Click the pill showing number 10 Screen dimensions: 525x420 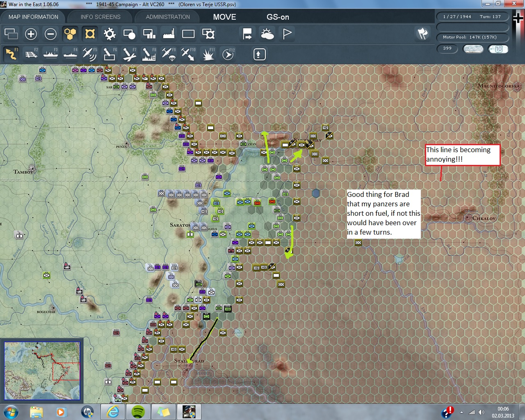click(498, 49)
